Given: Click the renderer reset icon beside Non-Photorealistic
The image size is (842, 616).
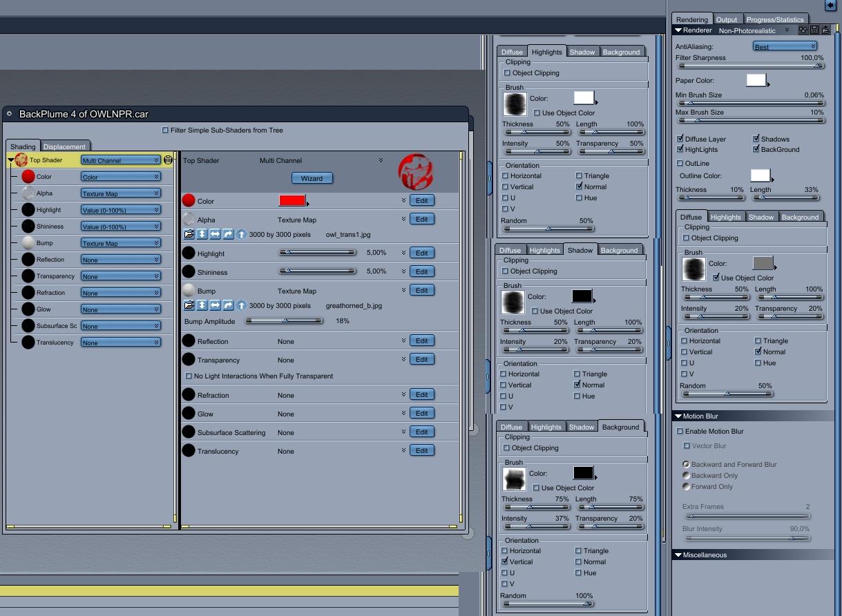Looking at the screenshot, I should pyautogui.click(x=803, y=30).
